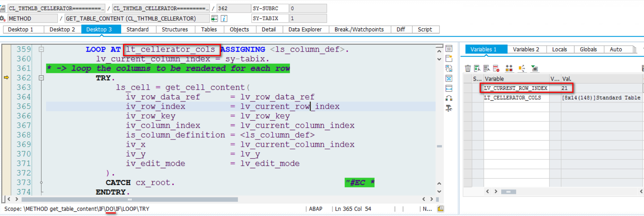Click the yellow current-line arrow at line 362
The width and height of the screenshot is (644, 216).
(6, 78)
